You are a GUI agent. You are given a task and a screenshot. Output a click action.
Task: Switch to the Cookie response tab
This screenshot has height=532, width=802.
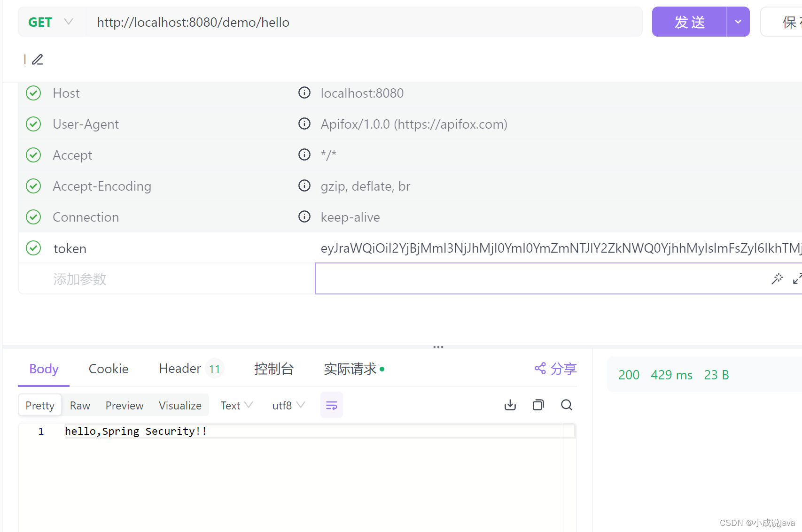tap(109, 369)
